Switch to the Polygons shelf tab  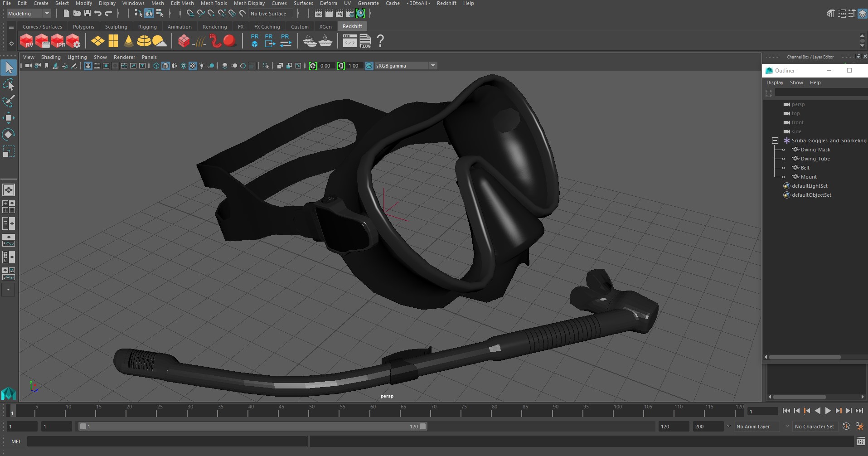[x=83, y=27]
